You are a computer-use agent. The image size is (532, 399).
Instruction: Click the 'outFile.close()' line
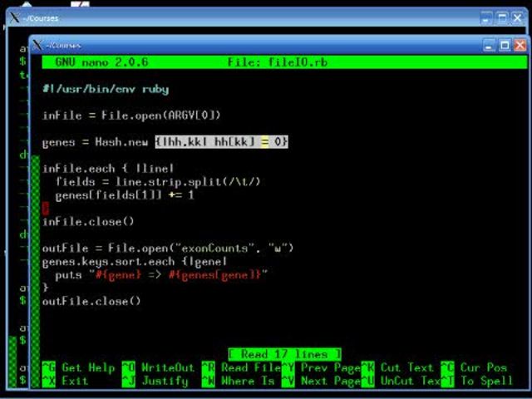[91, 301]
